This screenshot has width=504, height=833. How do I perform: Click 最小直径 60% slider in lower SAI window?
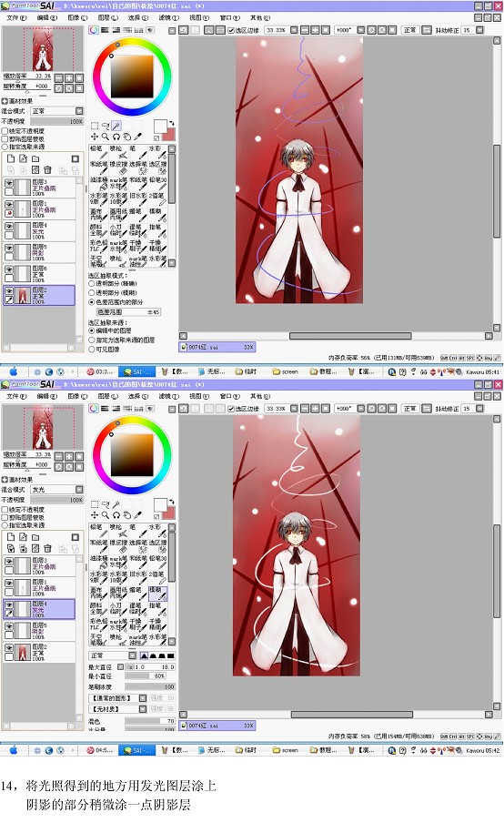(146, 676)
